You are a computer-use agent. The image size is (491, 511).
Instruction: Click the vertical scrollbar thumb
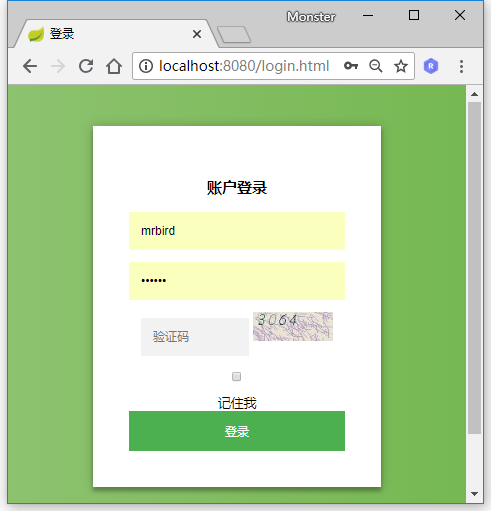474,268
